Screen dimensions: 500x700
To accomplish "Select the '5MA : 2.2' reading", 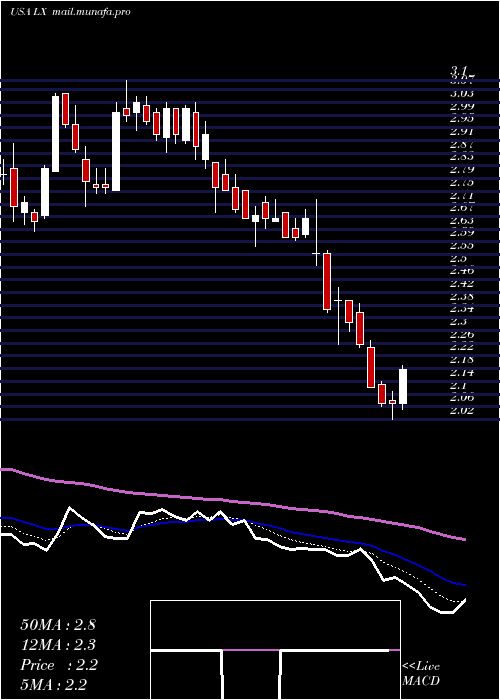I will (x=54, y=685).
